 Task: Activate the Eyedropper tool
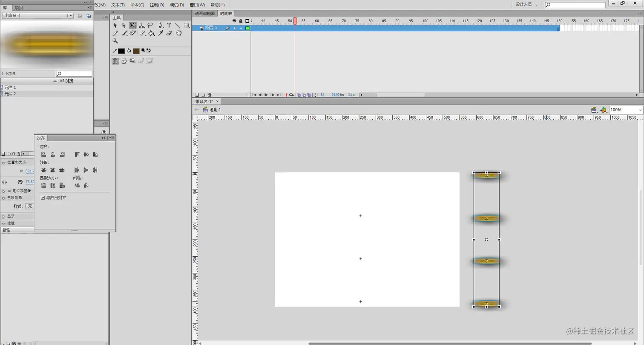[160, 33]
